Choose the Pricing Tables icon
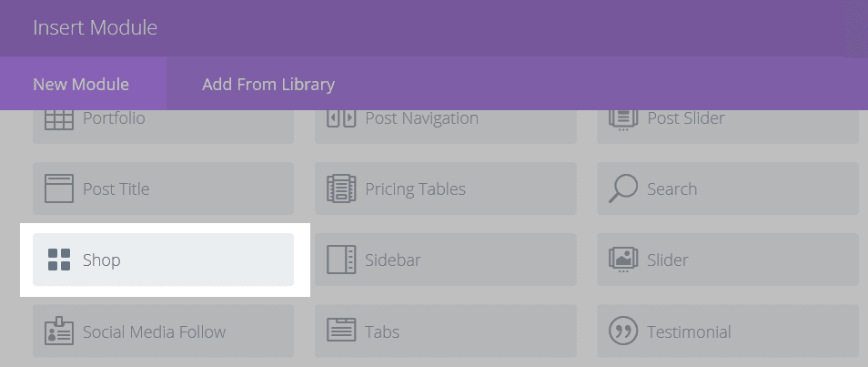This screenshot has width=868, height=367. click(x=341, y=189)
